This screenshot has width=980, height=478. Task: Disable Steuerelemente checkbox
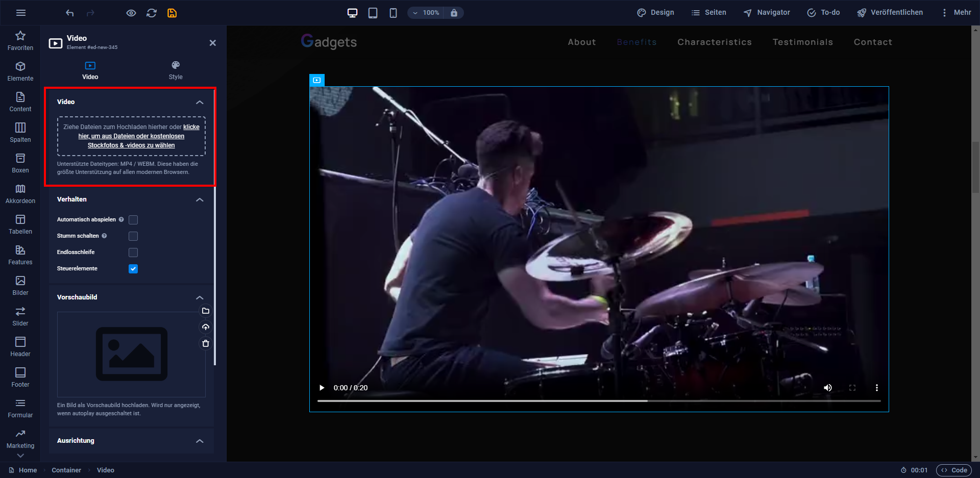coord(133,269)
